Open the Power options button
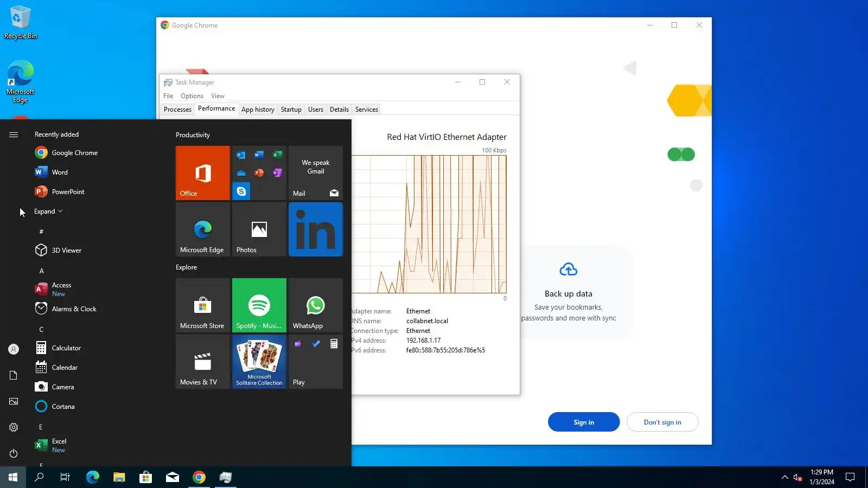 click(14, 453)
